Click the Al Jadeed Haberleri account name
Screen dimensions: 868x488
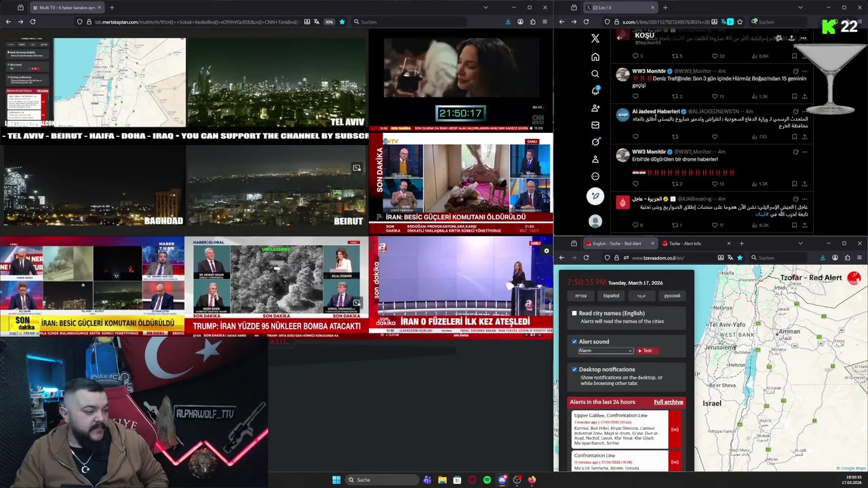tap(656, 111)
